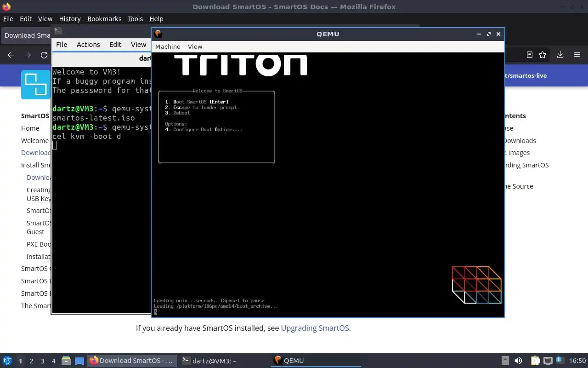Bookmark this page with the star icon

click(x=543, y=55)
